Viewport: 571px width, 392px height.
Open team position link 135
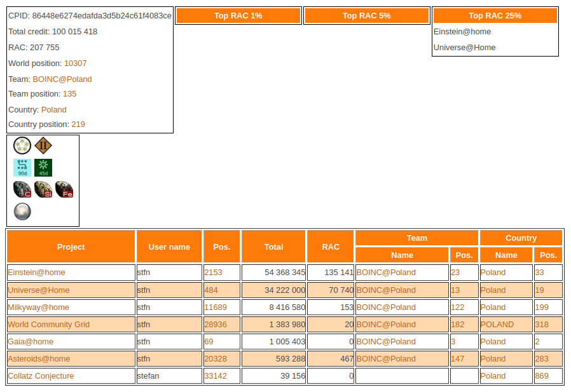[x=69, y=94]
